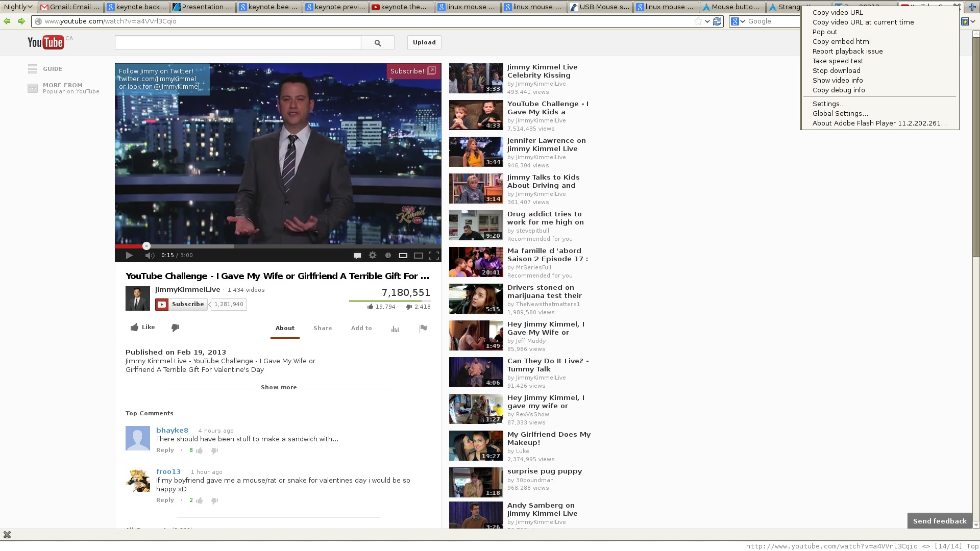The width and height of the screenshot is (980, 551).
Task: Play the video
Action: point(129,256)
